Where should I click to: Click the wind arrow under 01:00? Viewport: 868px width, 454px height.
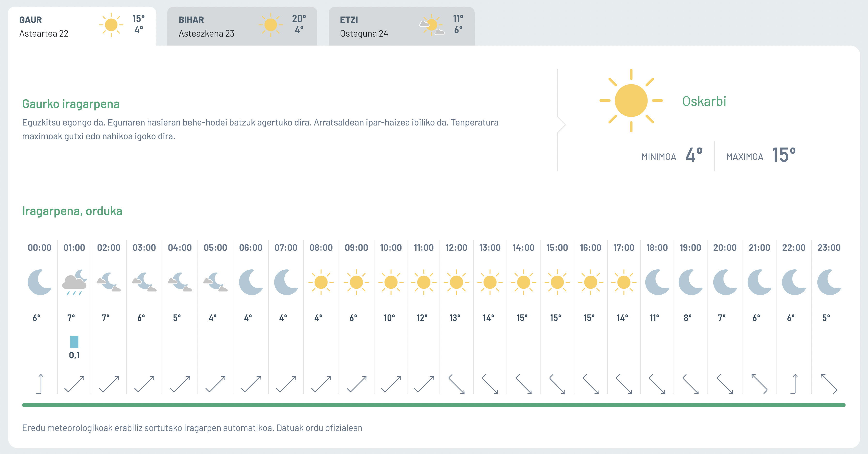(75, 384)
